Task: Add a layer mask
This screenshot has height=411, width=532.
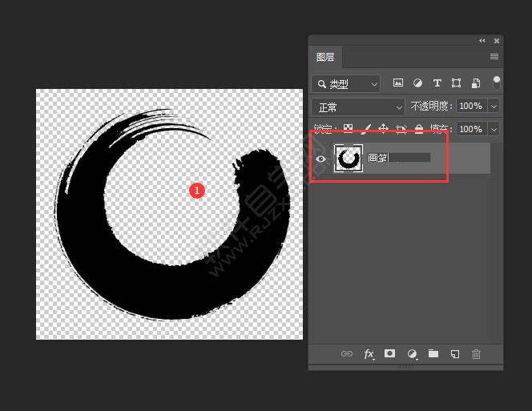Action: [x=389, y=353]
